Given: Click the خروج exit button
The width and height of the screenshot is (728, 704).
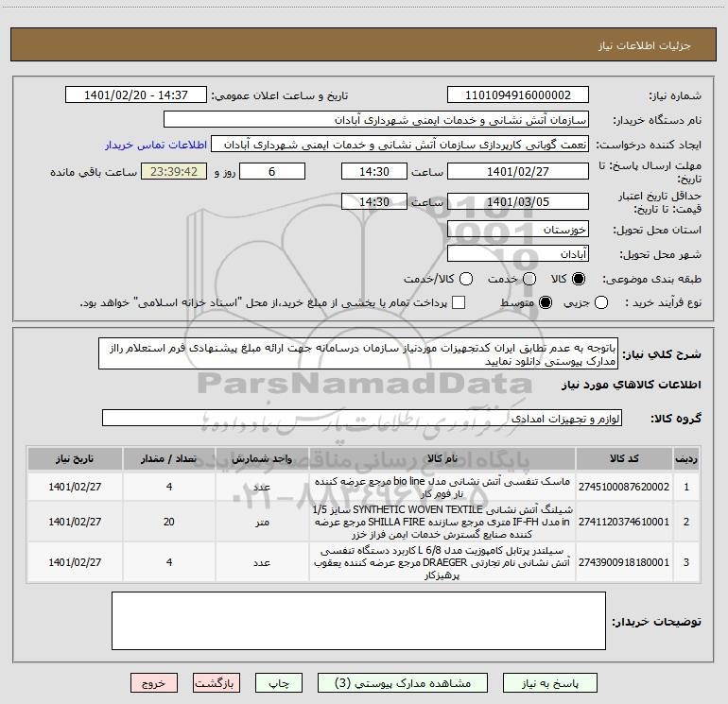Looking at the screenshot, I should click(154, 683).
